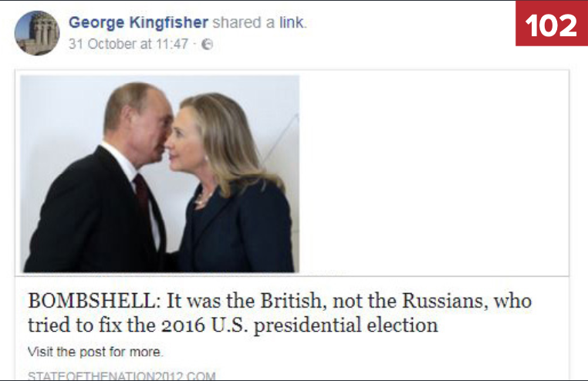Click the blank white area beside the preview photo
The image size is (588, 381).
pos(434,173)
